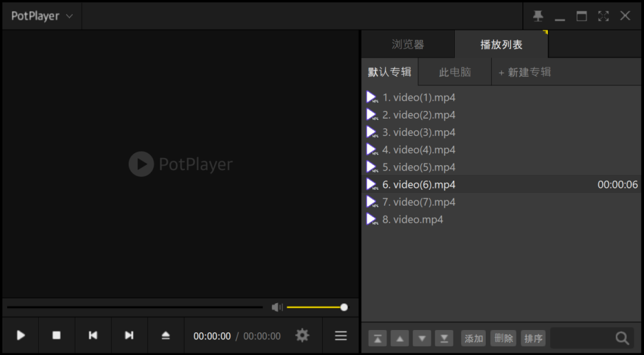
Task: Click the 删除 button
Action: 503,338
